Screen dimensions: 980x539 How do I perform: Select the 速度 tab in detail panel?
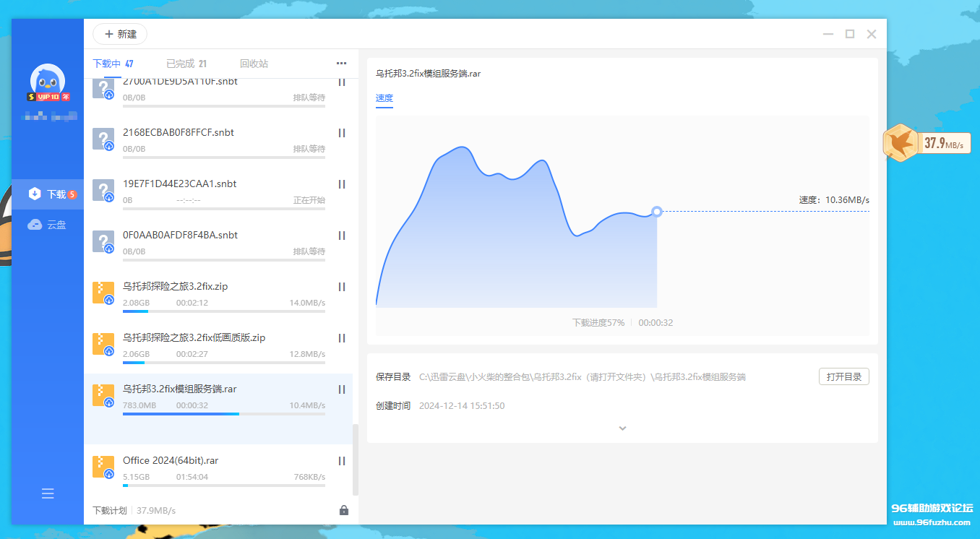pyautogui.click(x=384, y=98)
